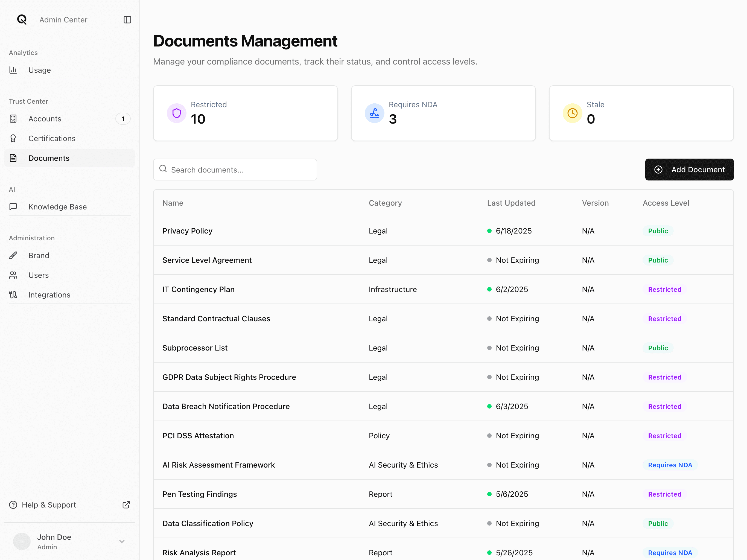This screenshot has height=560, width=747.
Task: Open the Usage page under Analytics
Action: point(40,70)
